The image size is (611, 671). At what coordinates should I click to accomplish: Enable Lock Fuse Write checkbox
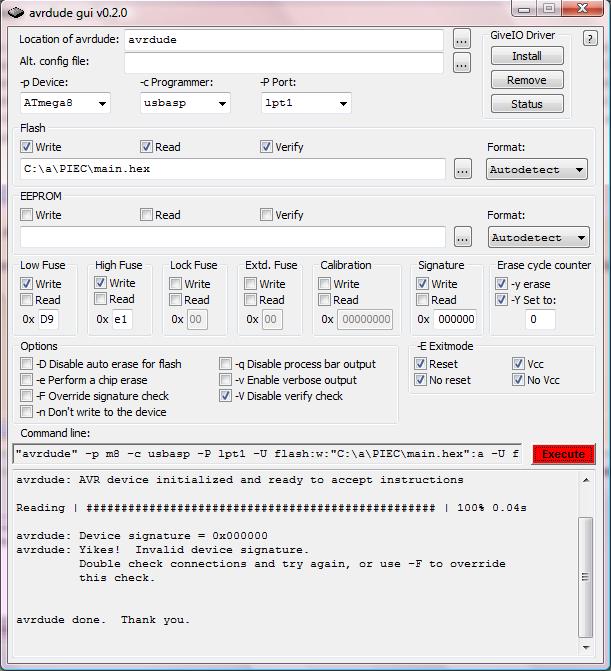coord(175,284)
